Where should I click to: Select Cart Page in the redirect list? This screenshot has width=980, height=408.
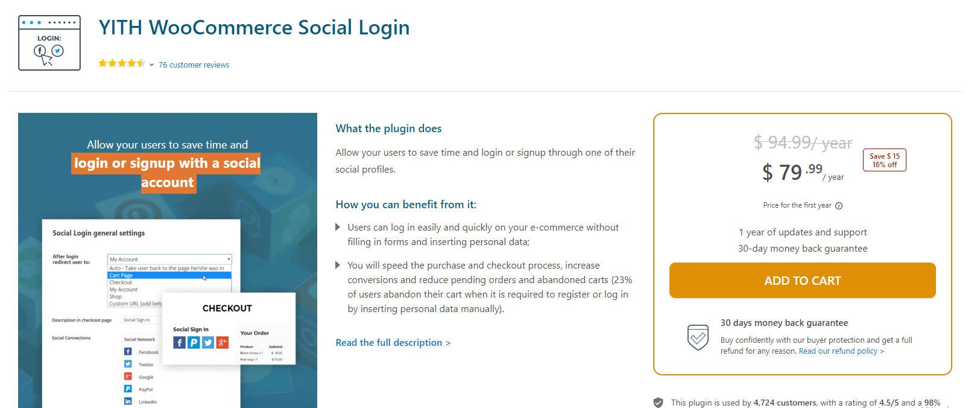pos(169,275)
